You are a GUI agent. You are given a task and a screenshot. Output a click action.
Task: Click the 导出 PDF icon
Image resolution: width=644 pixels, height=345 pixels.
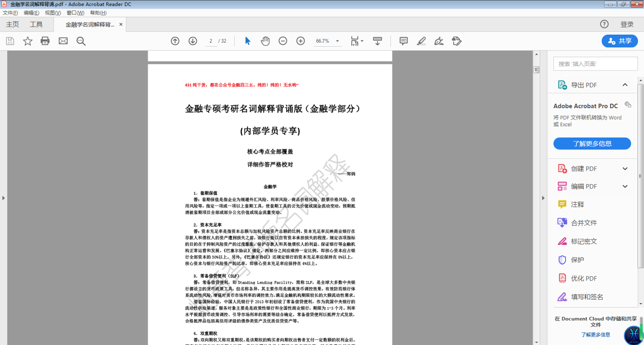(x=562, y=85)
